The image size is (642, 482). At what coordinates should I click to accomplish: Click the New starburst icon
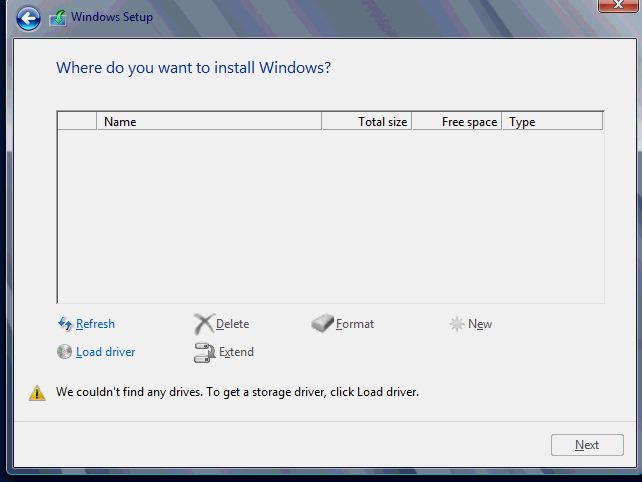click(457, 324)
